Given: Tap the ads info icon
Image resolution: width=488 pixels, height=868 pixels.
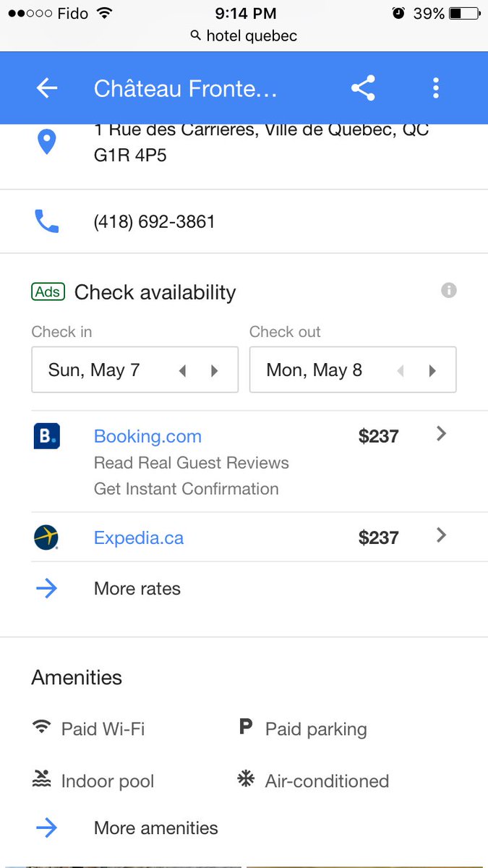Looking at the screenshot, I should pos(449,291).
